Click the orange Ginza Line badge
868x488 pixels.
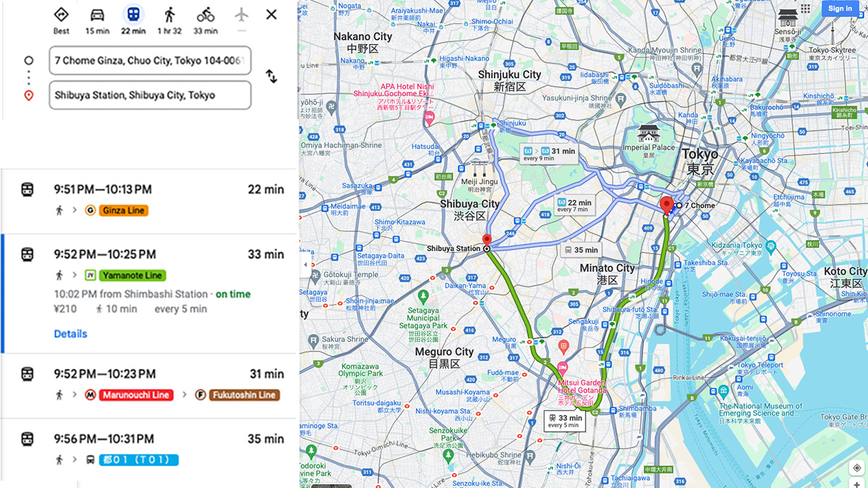pos(122,210)
